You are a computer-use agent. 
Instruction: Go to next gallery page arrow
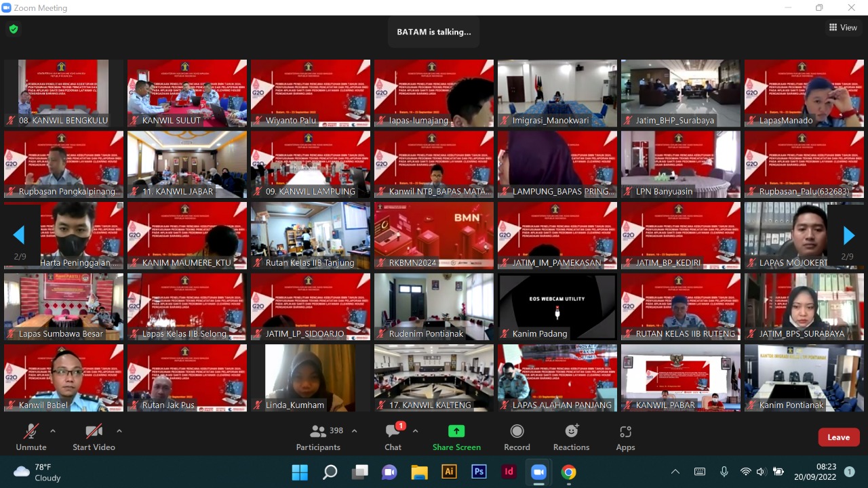848,235
